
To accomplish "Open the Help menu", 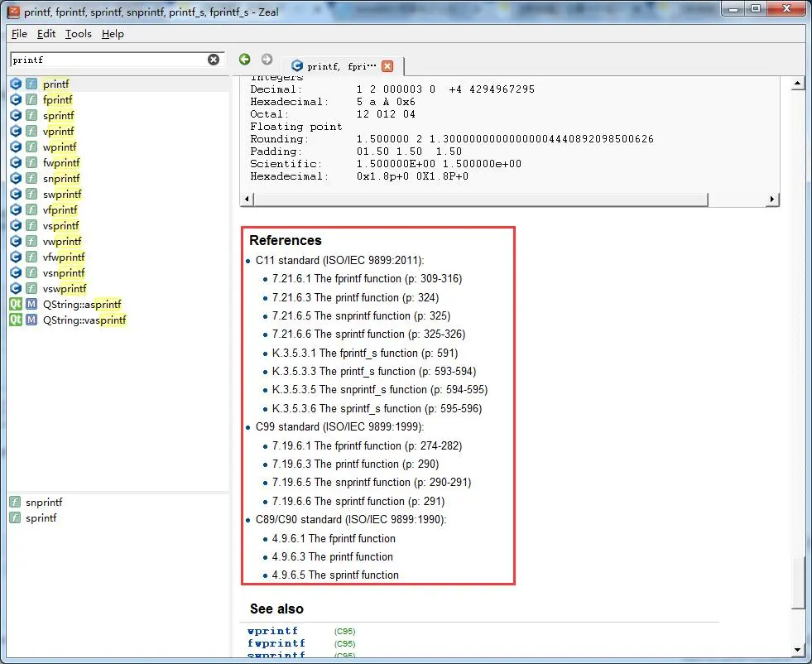I will 113,34.
